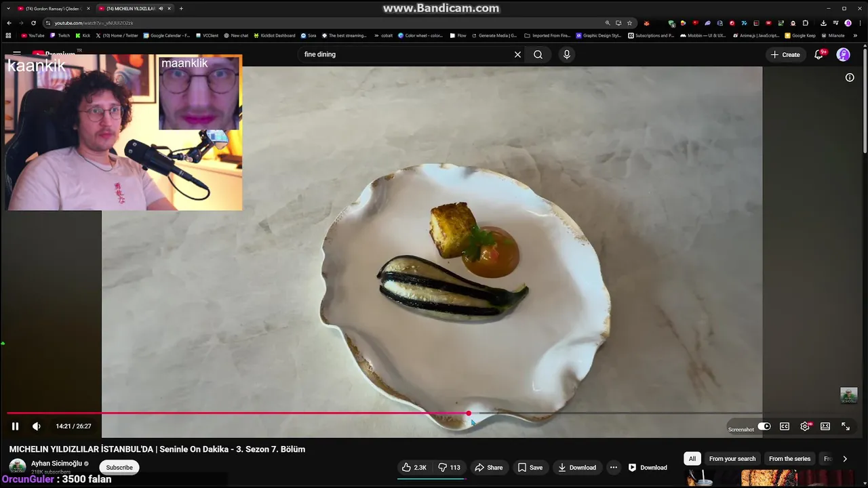
Task: Select the 'From your search' chip
Action: [732, 459]
